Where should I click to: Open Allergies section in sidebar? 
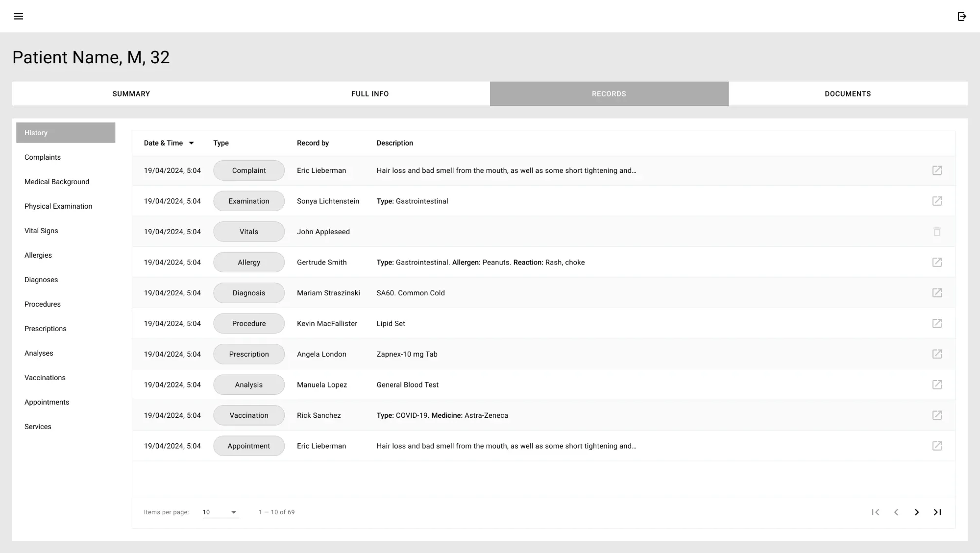coord(66,255)
